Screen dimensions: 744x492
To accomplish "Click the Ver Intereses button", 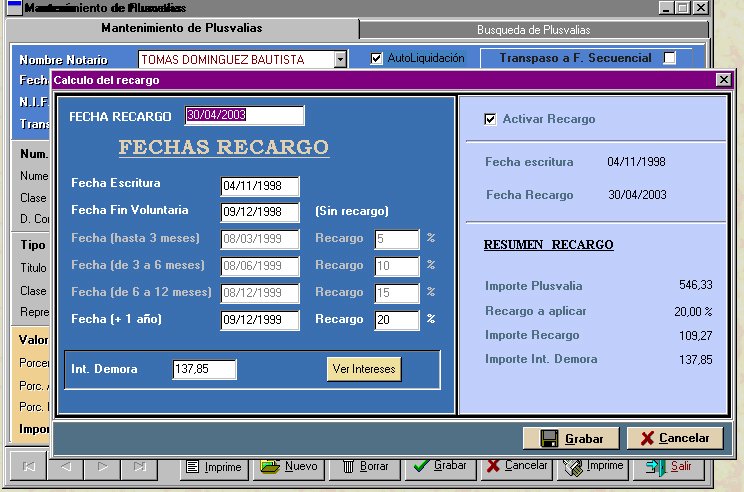I will coord(364,369).
